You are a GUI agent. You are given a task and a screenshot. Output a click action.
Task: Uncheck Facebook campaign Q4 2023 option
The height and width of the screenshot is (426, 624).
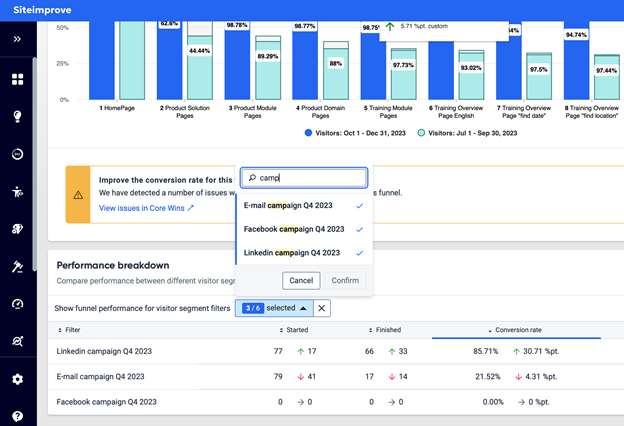pos(304,229)
